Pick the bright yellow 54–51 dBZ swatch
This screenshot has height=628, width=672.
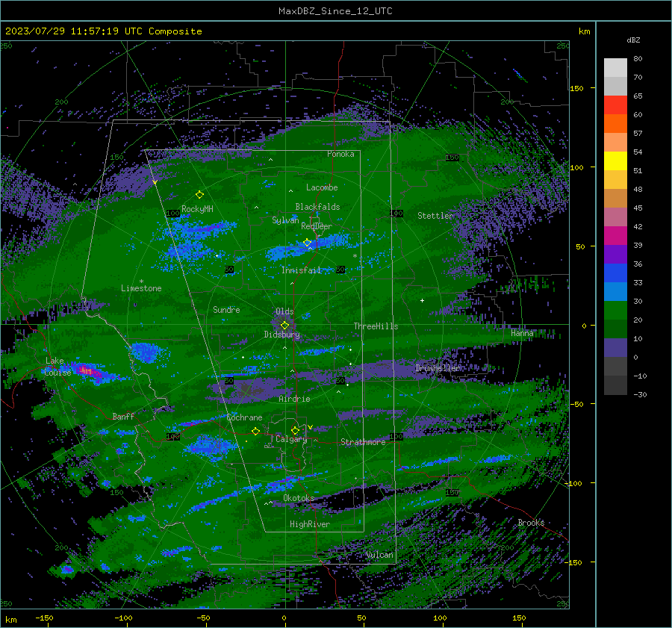(615, 161)
